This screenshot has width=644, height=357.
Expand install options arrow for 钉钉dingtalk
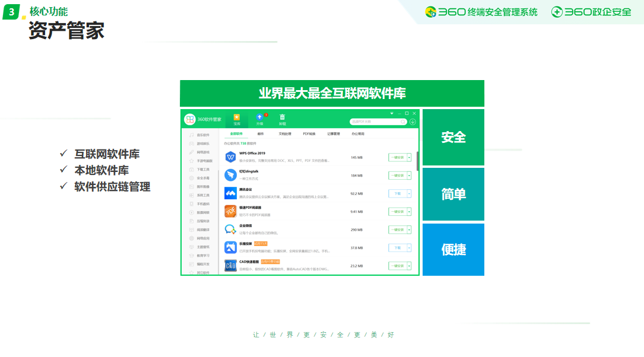[x=409, y=176]
